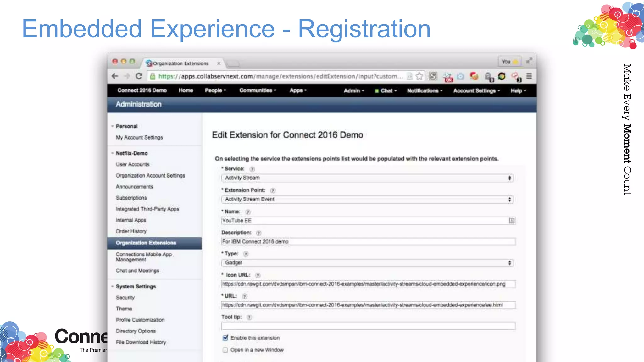Click the URL field ending ee.html
The height and width of the screenshot is (362, 644).
pyautogui.click(x=368, y=305)
